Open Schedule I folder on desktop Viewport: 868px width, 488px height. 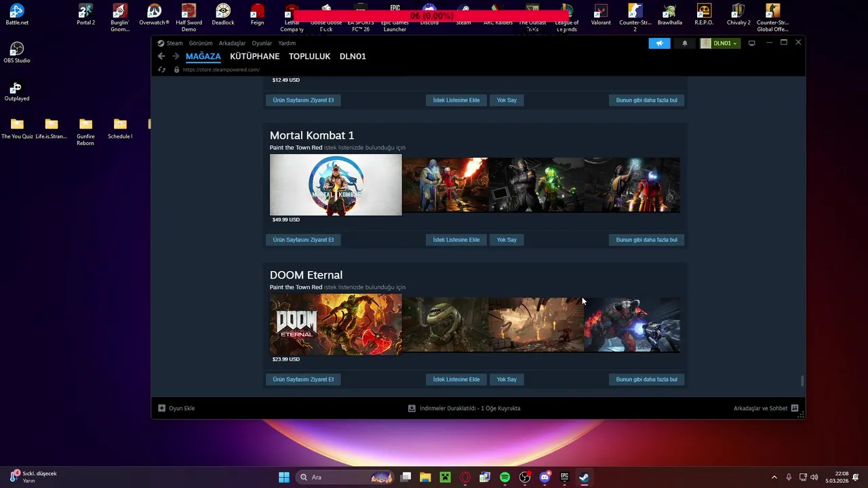pos(120,128)
